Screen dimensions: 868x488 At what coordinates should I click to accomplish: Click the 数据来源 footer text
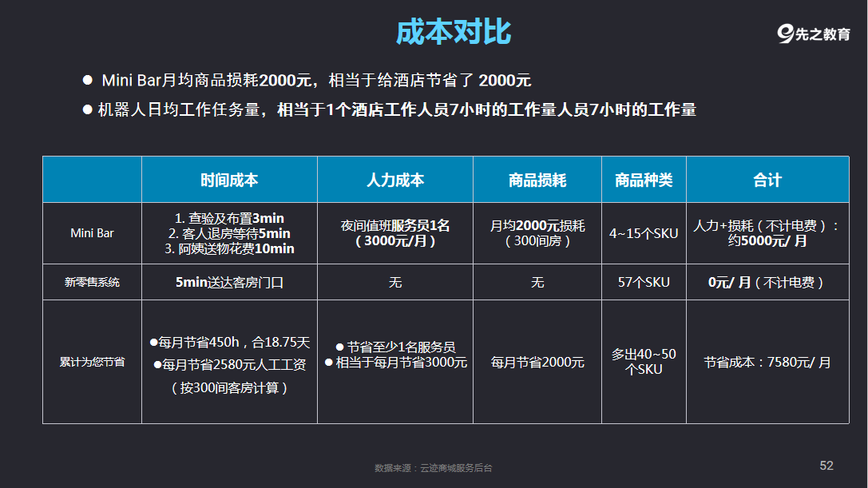pos(434,468)
